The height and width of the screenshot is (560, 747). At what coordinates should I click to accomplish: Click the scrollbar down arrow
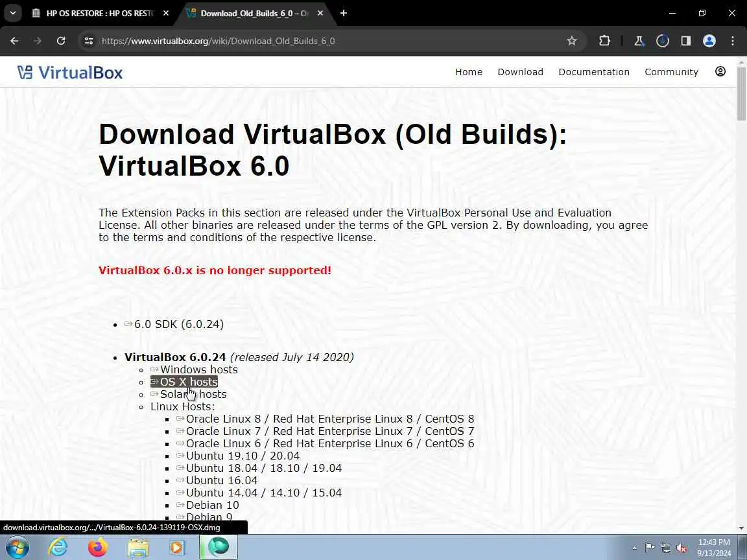click(x=741, y=528)
